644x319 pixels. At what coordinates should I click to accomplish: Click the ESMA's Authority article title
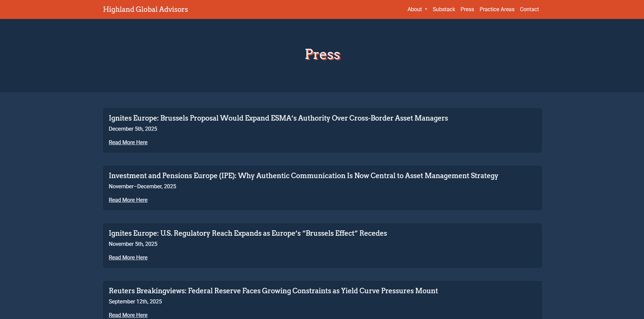point(278,118)
